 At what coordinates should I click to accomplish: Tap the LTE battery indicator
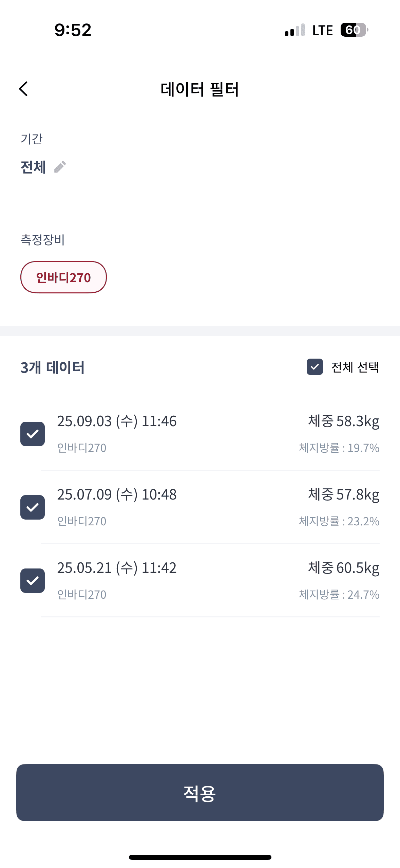point(354,30)
